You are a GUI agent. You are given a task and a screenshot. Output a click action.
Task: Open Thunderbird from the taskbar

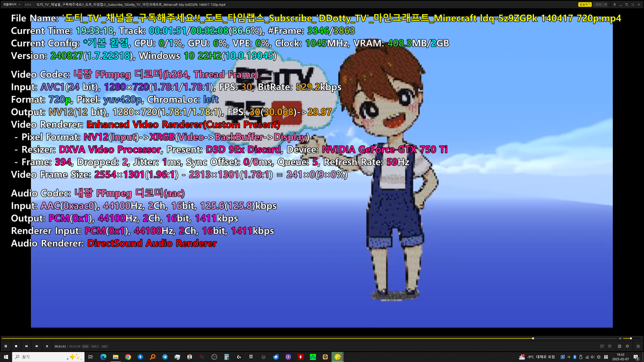click(x=276, y=357)
